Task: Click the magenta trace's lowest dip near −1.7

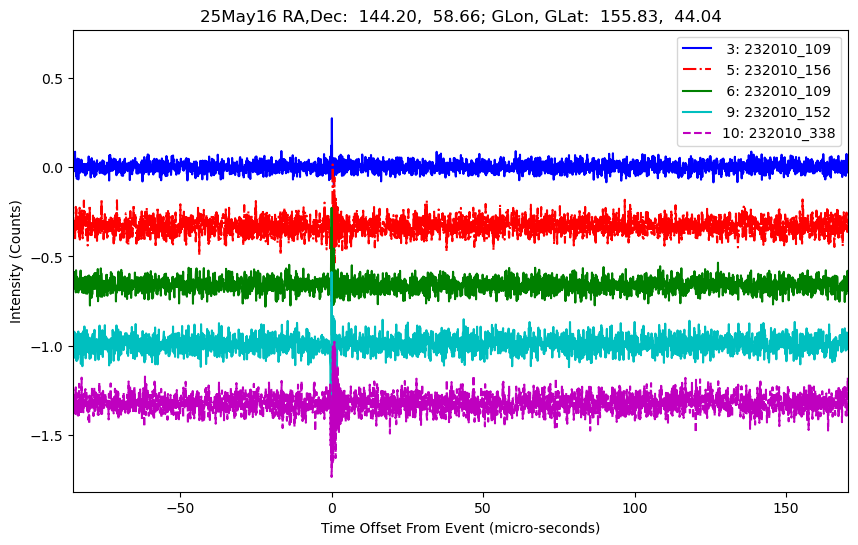Action: click(332, 474)
